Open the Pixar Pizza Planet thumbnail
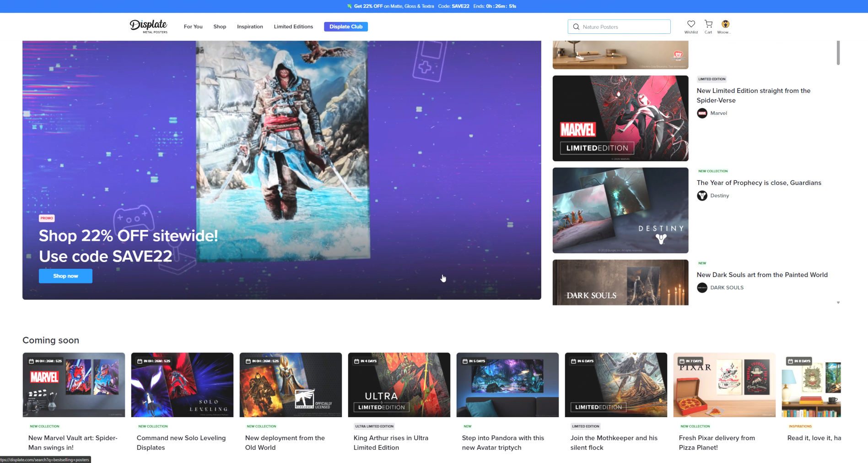 724,385
